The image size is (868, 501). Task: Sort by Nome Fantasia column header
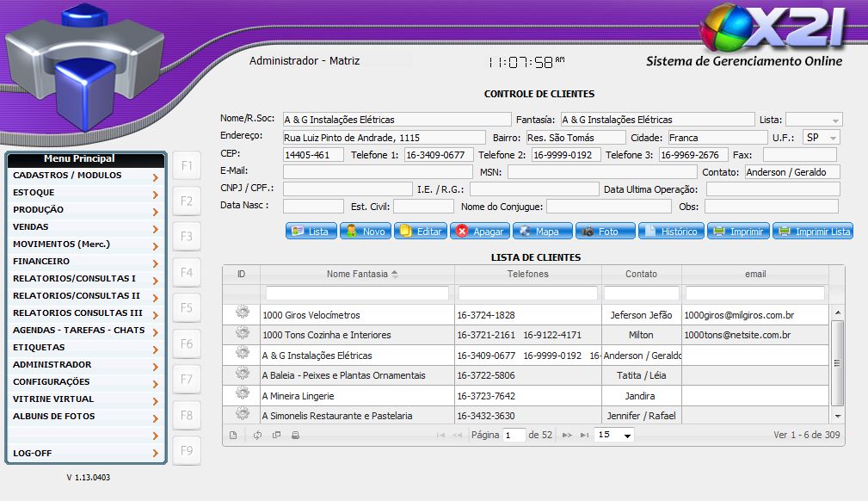(357, 274)
